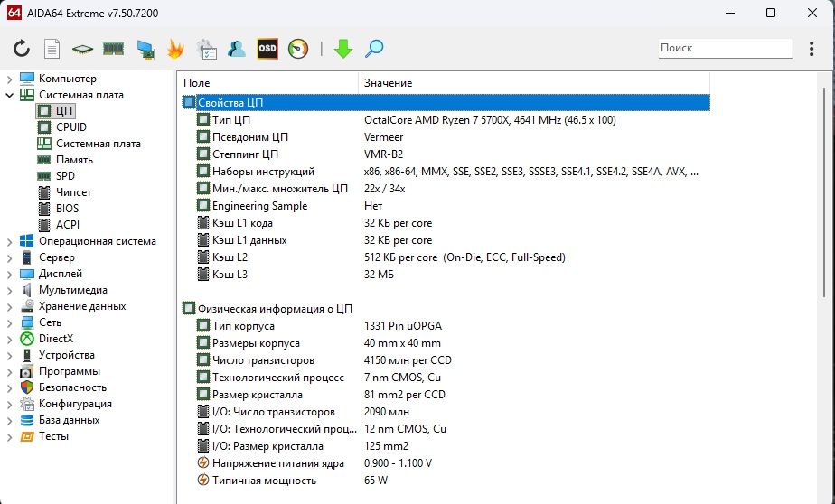
Task: Click the Хранение данных drive icon
Action: point(26,306)
